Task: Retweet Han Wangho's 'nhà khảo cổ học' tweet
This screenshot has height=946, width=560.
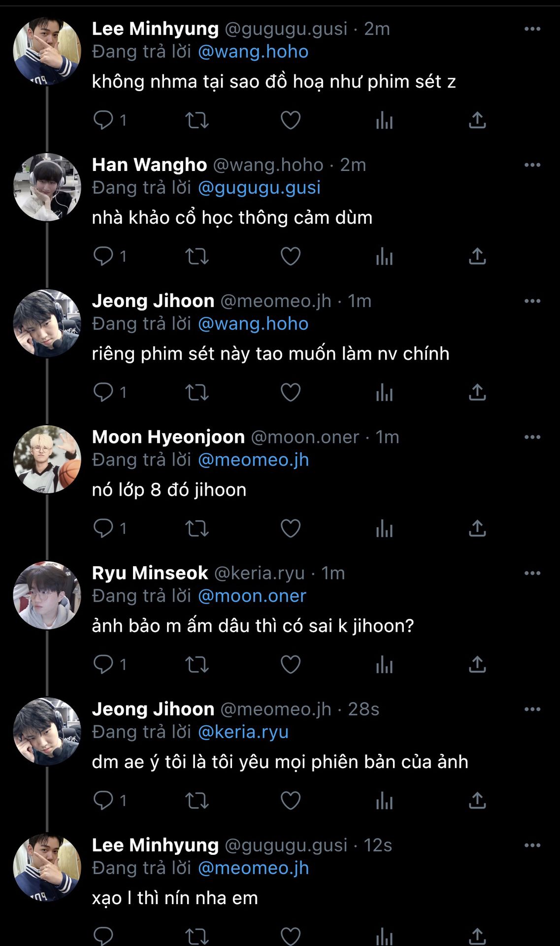Action: (197, 256)
